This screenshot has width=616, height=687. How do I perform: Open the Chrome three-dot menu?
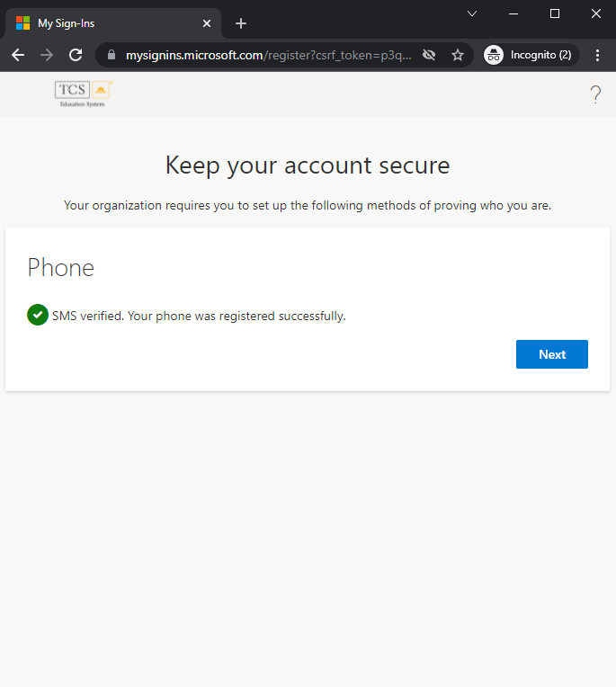[597, 55]
